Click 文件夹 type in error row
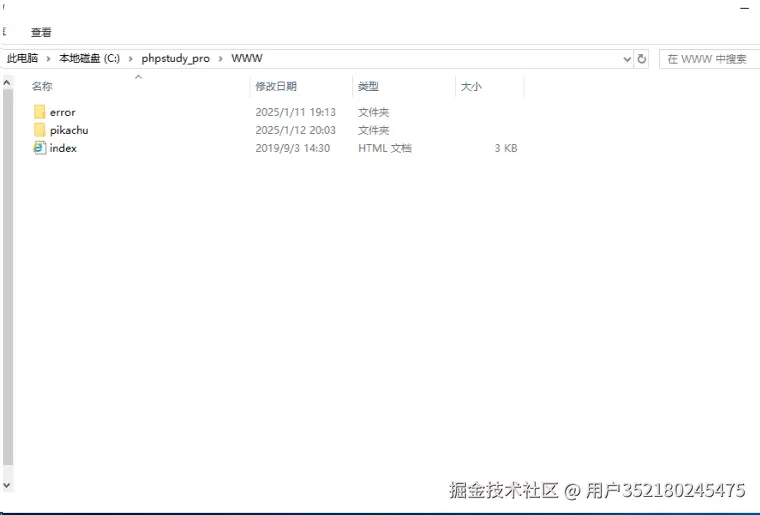760x515 pixels. (373, 112)
